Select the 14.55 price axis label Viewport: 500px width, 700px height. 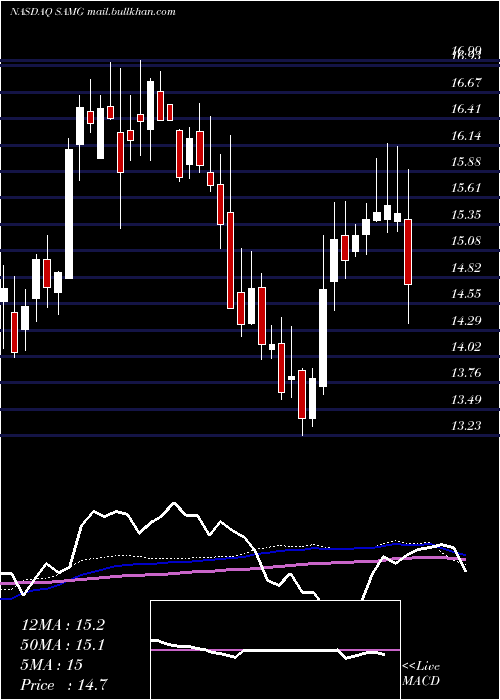(466, 294)
